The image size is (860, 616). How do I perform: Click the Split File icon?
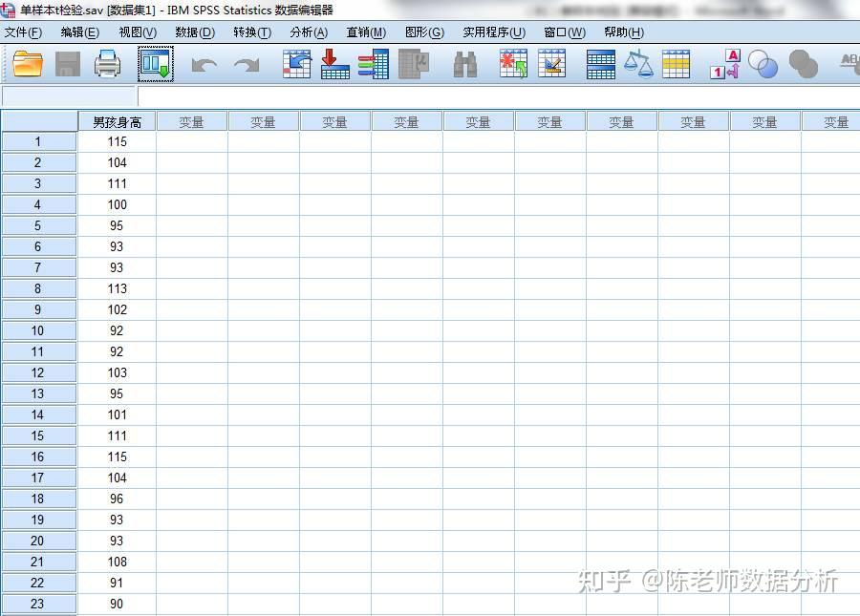[600, 63]
